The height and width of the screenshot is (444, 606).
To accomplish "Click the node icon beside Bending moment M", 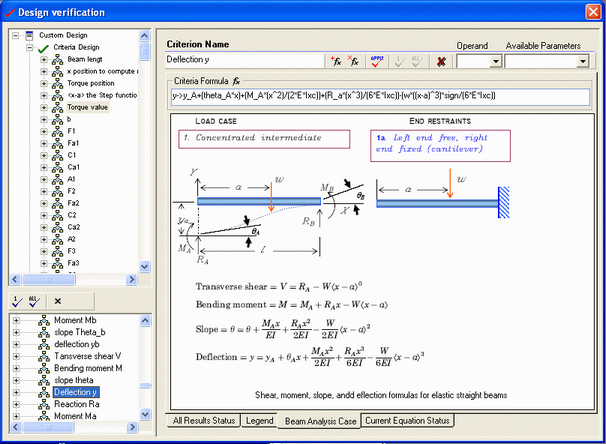I will pos(44,368).
